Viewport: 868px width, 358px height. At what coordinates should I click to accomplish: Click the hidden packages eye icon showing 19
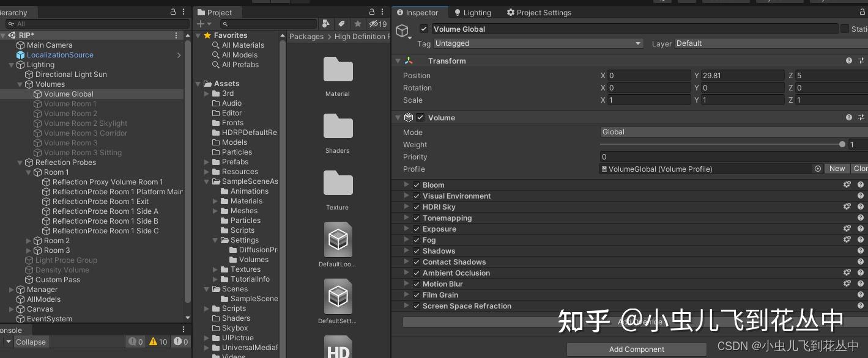coord(375,24)
